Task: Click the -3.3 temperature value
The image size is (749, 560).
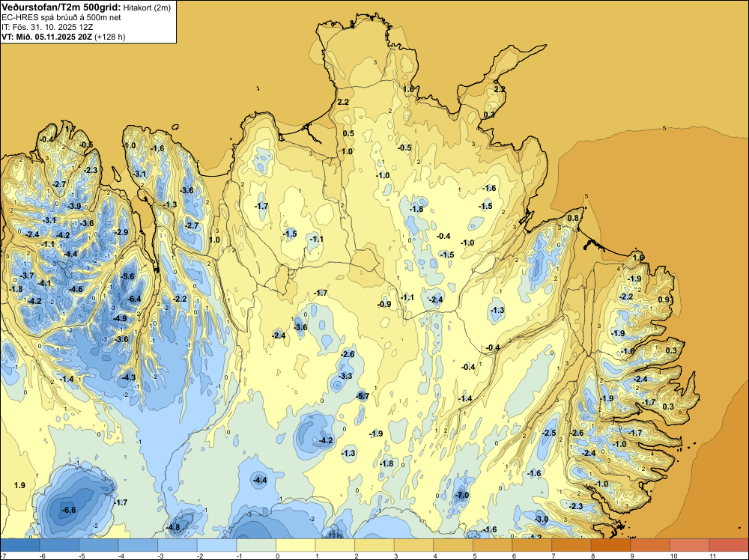Action: point(345,376)
